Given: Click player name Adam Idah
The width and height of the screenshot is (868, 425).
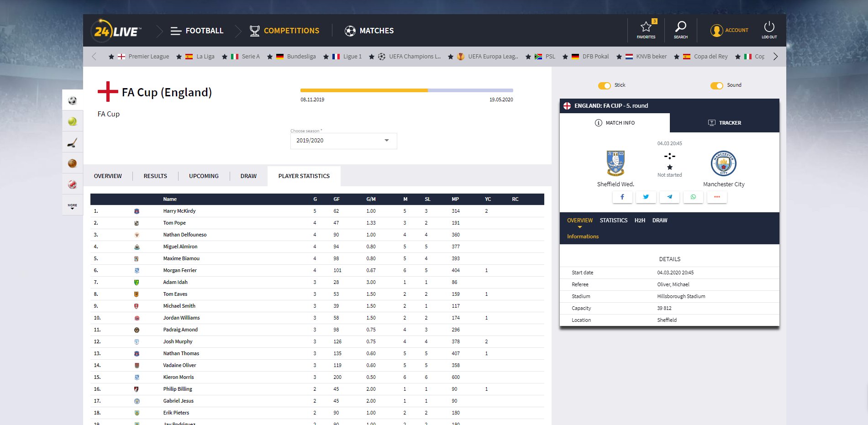Looking at the screenshot, I should point(175,283).
